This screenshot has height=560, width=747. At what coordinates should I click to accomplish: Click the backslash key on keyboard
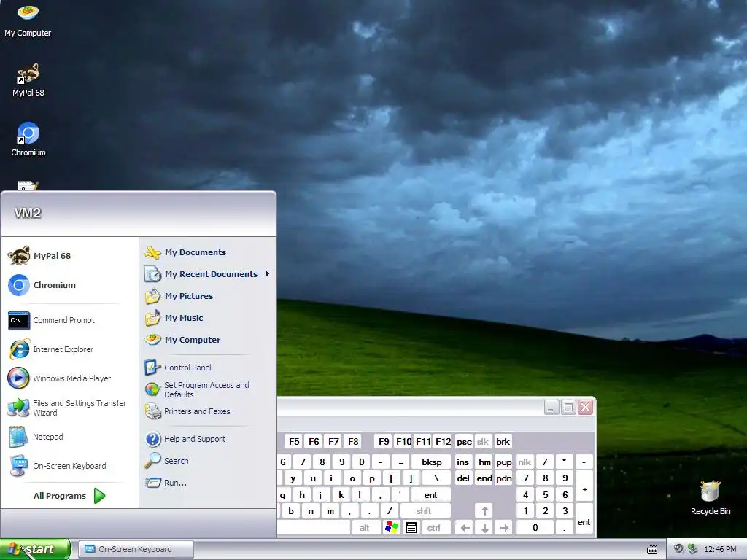(436, 478)
